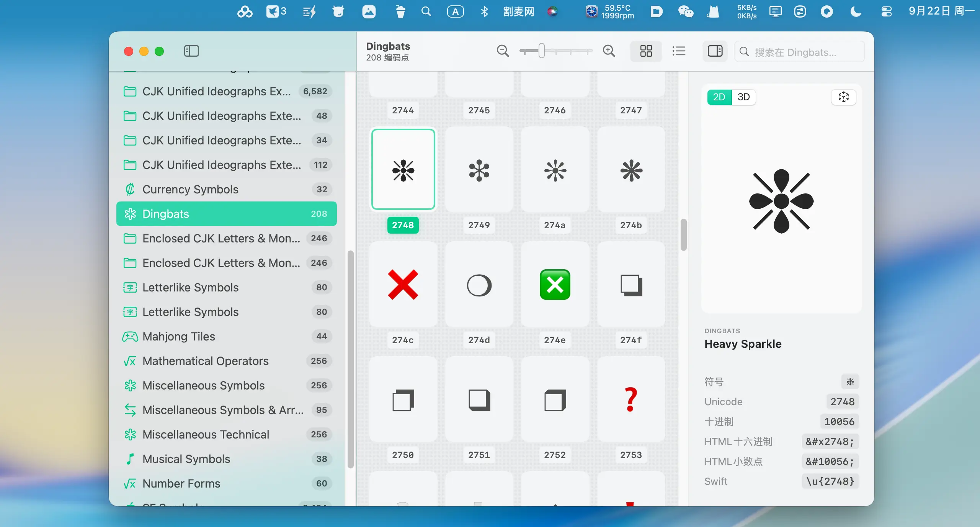
Task: Select the 3D preview tab
Action: [x=743, y=97]
